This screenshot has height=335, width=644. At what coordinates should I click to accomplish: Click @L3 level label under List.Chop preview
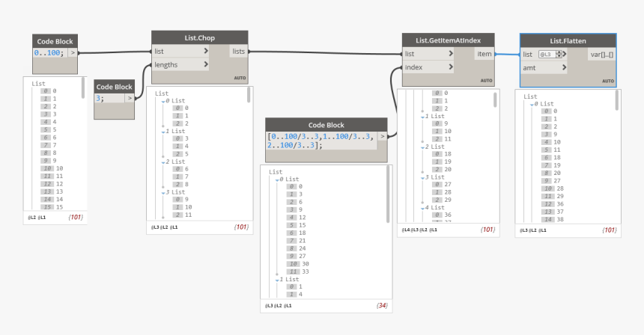coord(155,227)
